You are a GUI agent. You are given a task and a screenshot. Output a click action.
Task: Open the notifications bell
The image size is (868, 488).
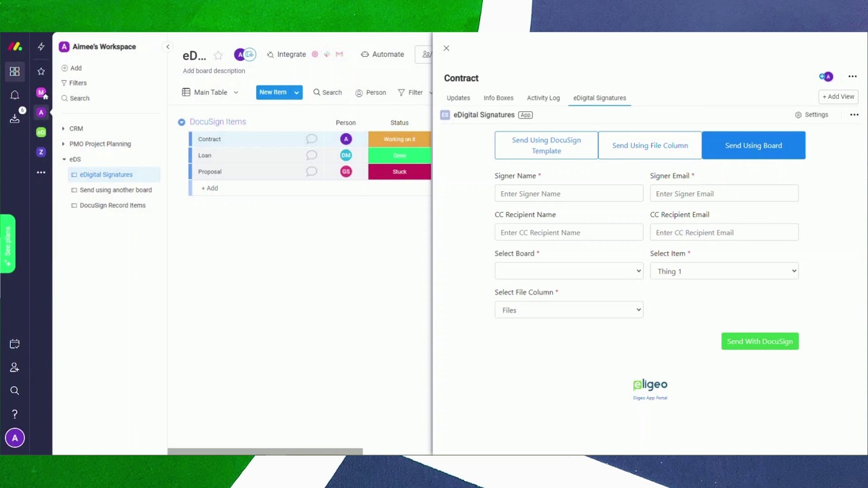[15, 95]
